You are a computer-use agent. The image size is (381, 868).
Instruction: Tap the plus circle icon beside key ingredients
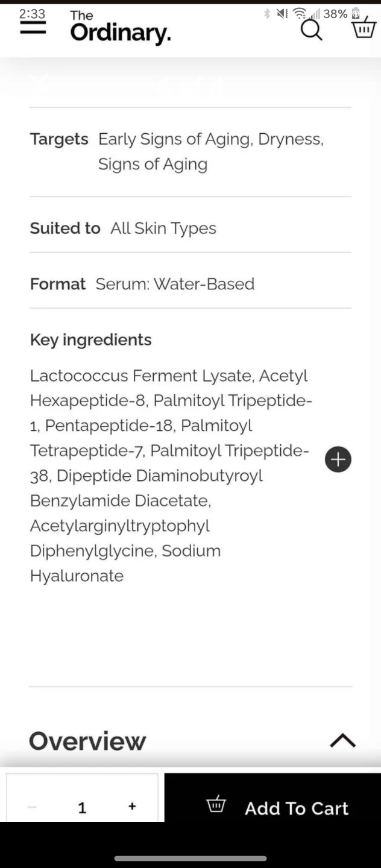click(338, 459)
